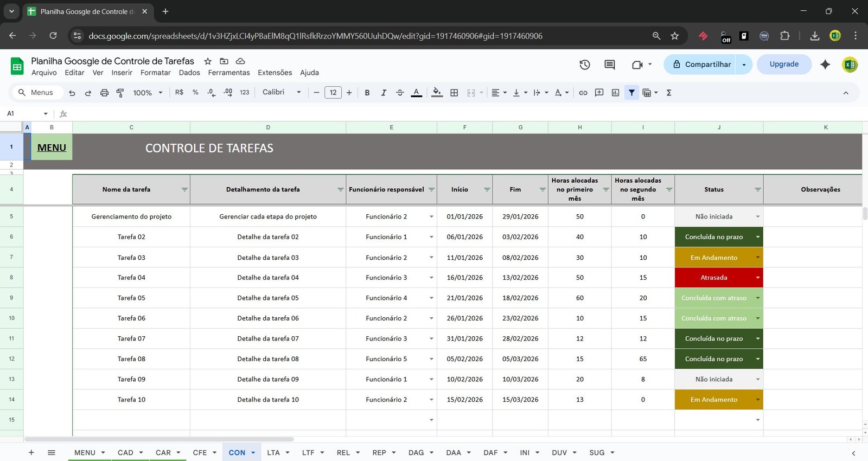Toggle italic formatting

coord(384,93)
